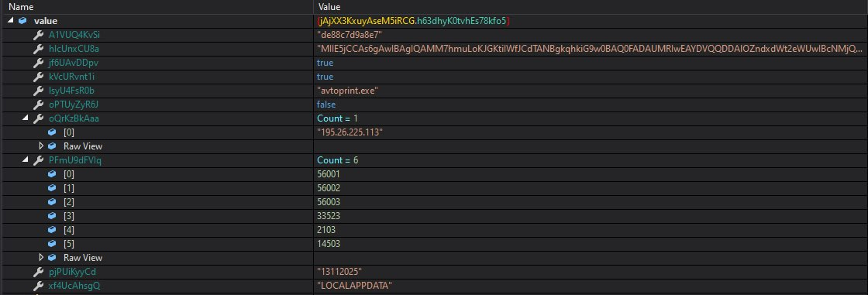Click the 56002 value
868x295 pixels.
[x=329, y=187]
